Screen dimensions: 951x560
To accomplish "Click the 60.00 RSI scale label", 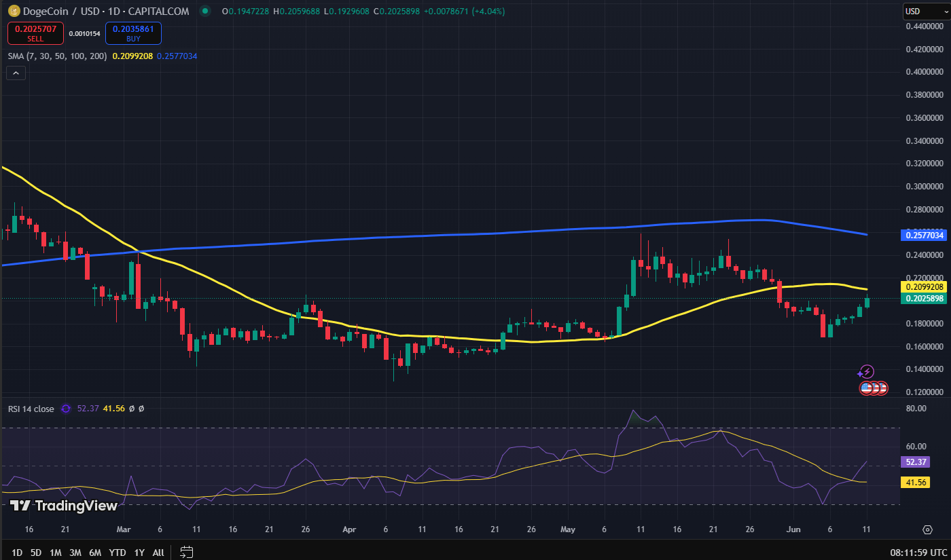I will pyautogui.click(x=916, y=447).
